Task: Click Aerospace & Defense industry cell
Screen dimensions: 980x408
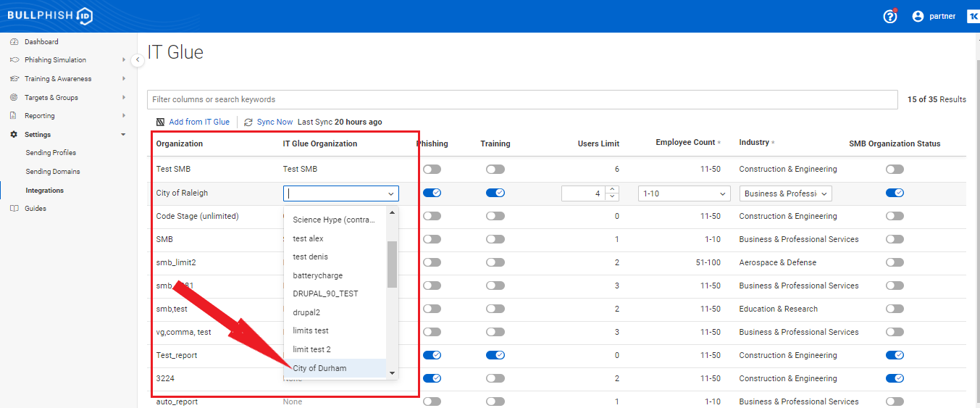Action: point(778,262)
